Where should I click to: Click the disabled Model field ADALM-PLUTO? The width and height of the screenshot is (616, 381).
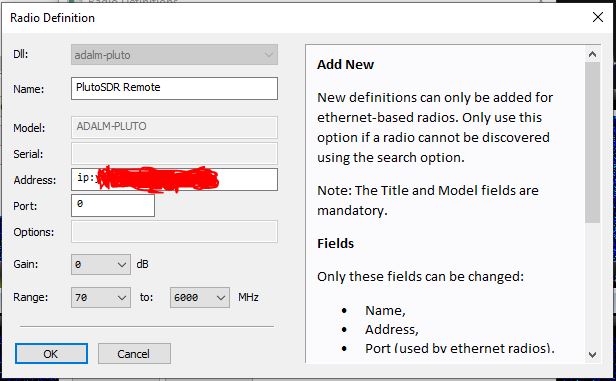(x=174, y=127)
